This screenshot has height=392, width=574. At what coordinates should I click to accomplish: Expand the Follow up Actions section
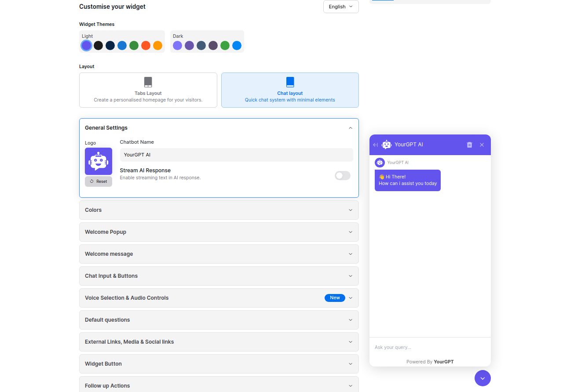pos(219,385)
